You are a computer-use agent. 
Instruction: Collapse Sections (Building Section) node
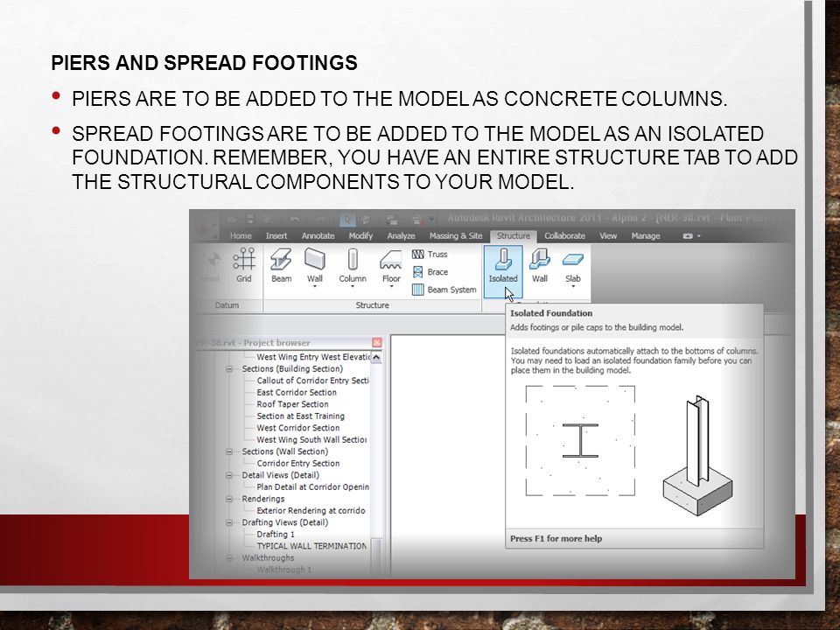coord(229,368)
